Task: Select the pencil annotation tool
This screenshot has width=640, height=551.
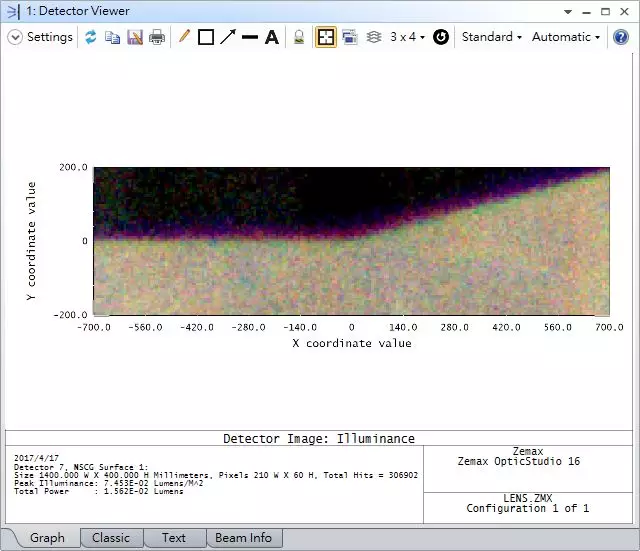Action: click(184, 37)
